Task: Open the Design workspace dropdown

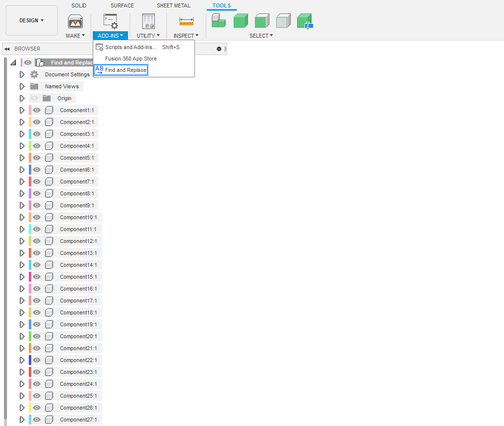Action: [32, 20]
